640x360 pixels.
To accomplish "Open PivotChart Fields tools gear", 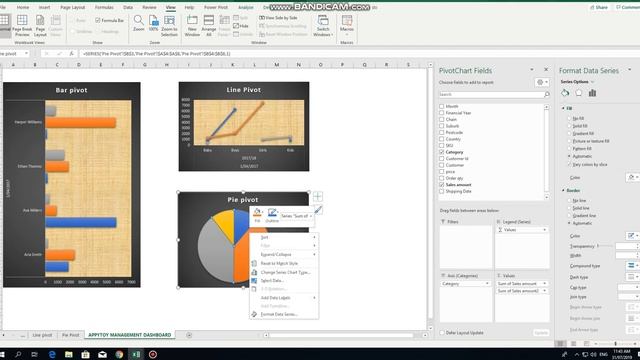I will [542, 82].
